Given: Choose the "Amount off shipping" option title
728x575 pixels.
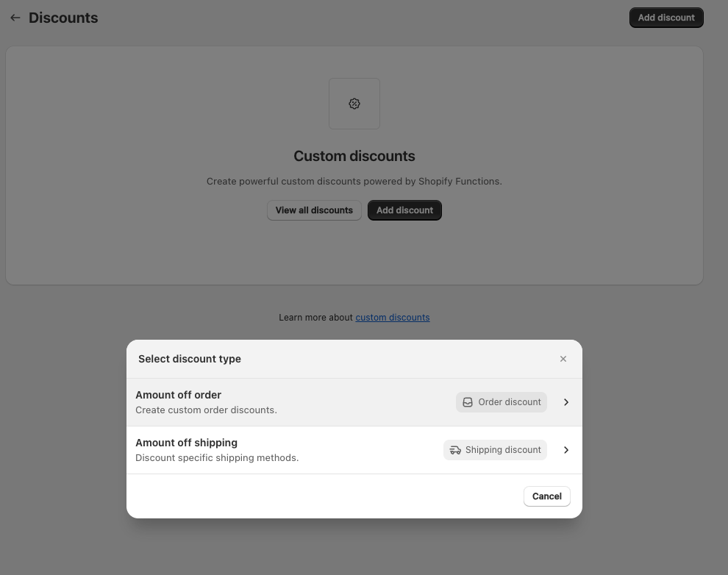Looking at the screenshot, I should tap(186, 443).
